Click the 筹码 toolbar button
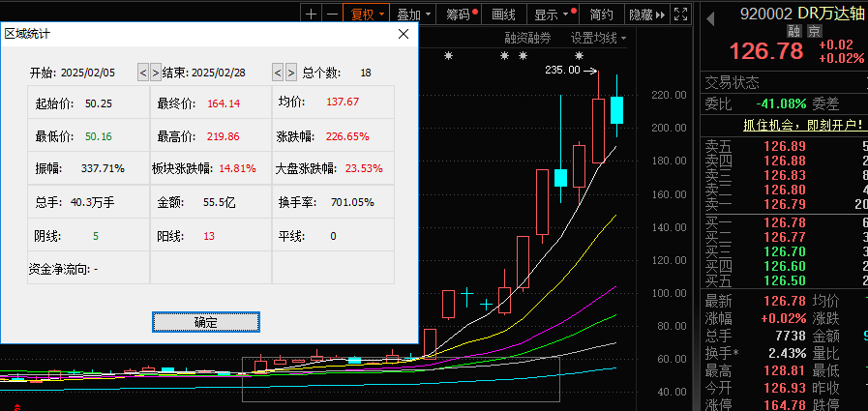Screen dimensions: 868x411 point(459,15)
